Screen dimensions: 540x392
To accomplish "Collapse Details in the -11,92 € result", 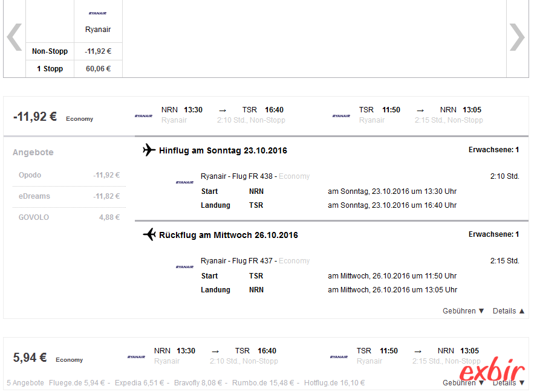I will [x=509, y=311].
